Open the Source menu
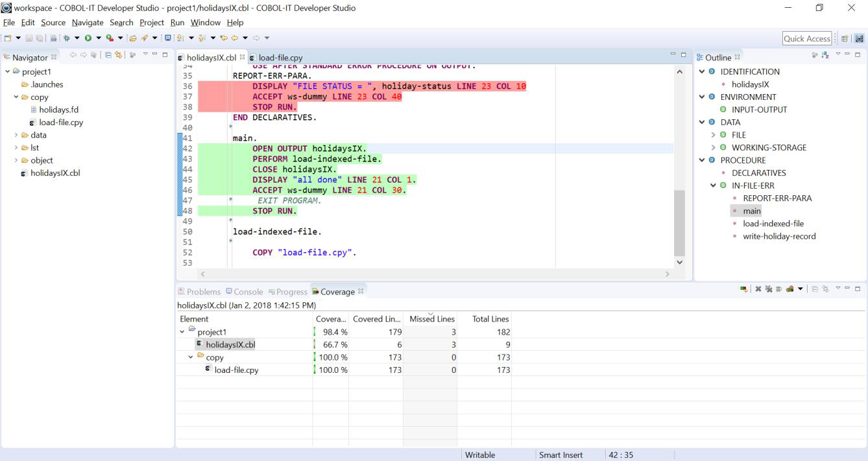 [x=53, y=22]
